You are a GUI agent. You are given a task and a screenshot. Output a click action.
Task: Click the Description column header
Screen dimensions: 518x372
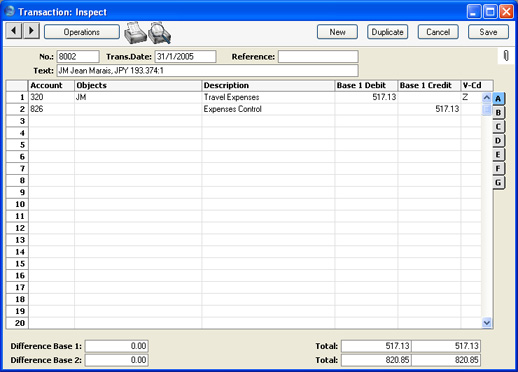(268, 86)
